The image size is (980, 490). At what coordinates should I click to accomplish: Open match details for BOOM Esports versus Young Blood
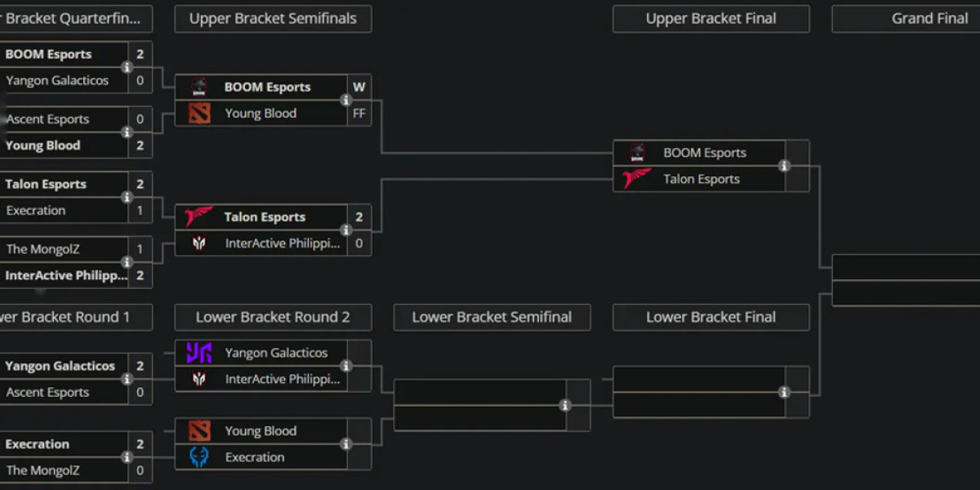346,100
